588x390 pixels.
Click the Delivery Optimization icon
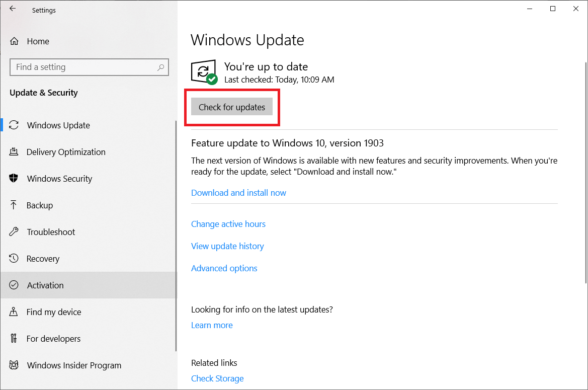[x=14, y=152]
